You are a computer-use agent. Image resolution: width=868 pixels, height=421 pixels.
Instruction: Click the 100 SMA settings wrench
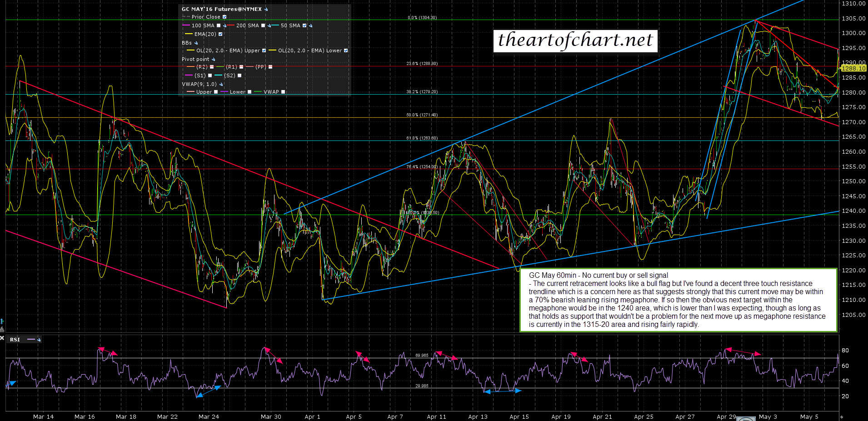click(x=224, y=26)
